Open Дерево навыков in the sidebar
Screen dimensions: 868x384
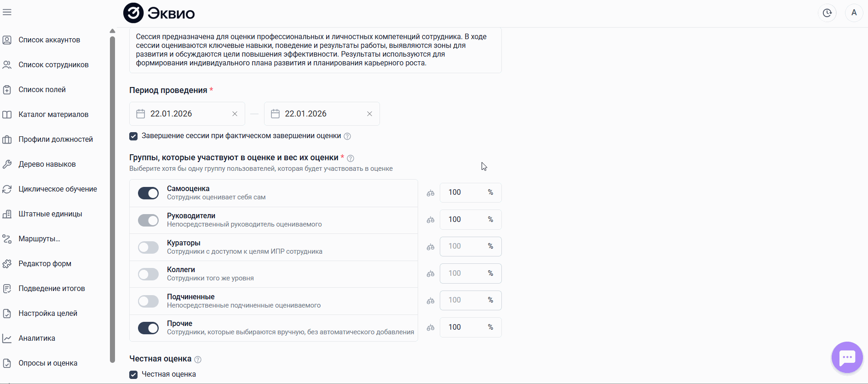47,164
